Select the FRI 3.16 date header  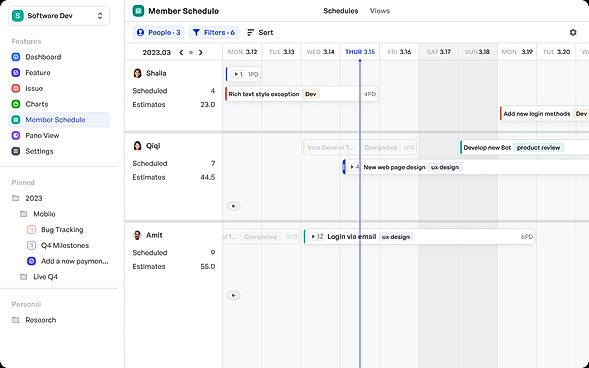click(399, 52)
